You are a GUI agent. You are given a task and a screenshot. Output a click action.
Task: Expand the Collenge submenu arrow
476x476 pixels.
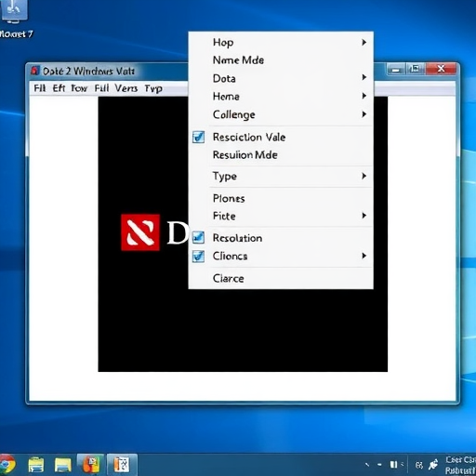tap(364, 114)
